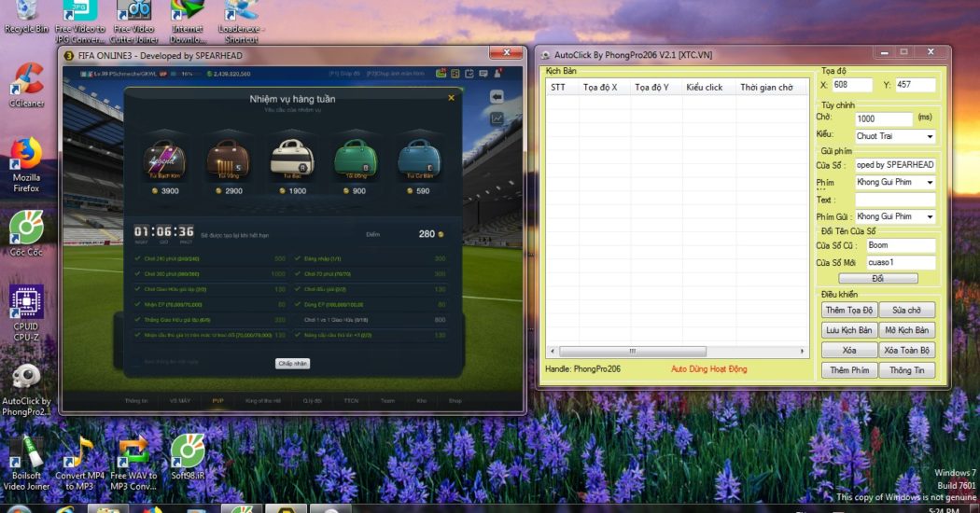This screenshot has width=980, height=513.
Task: Open the Convert MP4 to MP3 desktop icon
Action: pos(80,463)
